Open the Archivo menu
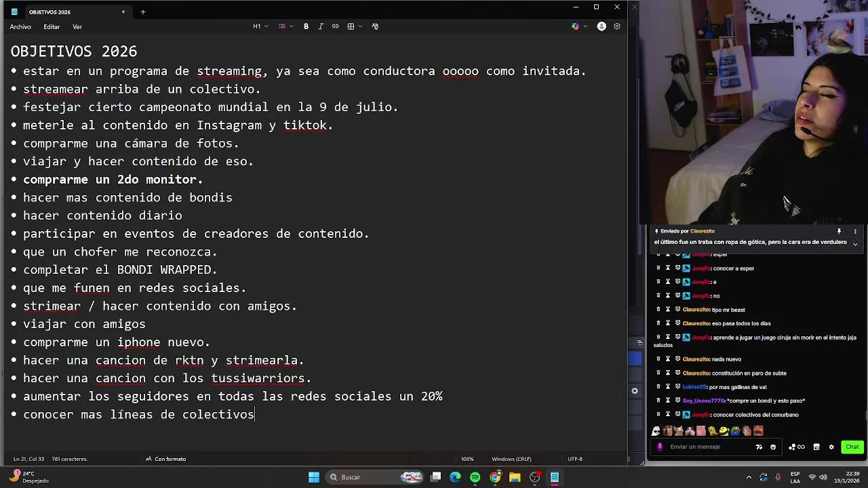Screen dimensions: 868x488 tap(20, 26)
